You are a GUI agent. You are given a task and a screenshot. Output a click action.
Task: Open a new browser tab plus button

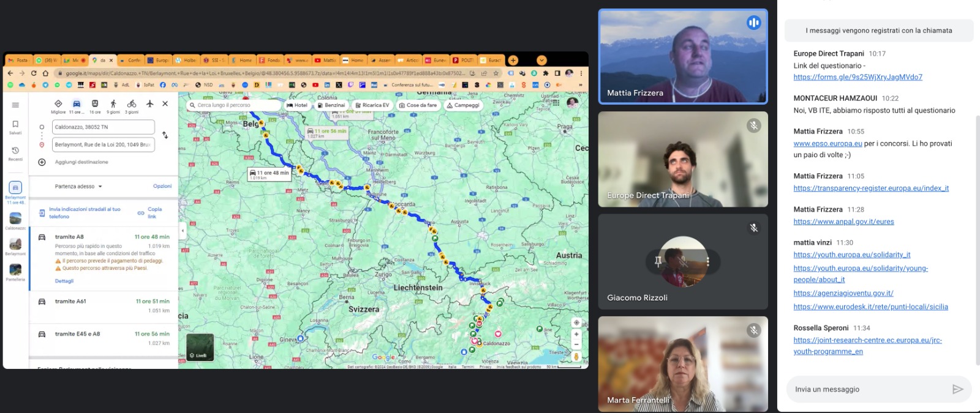[x=513, y=60]
